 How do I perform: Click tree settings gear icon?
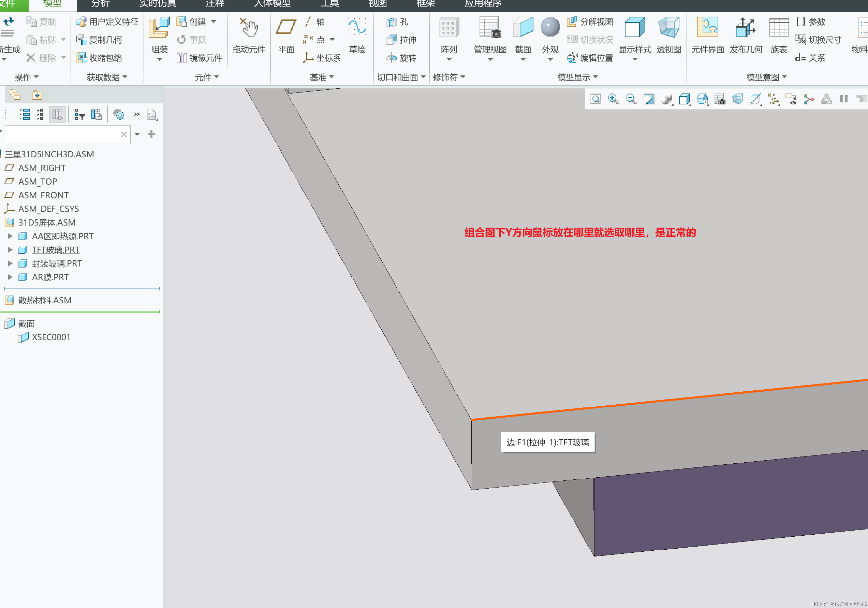pos(119,114)
